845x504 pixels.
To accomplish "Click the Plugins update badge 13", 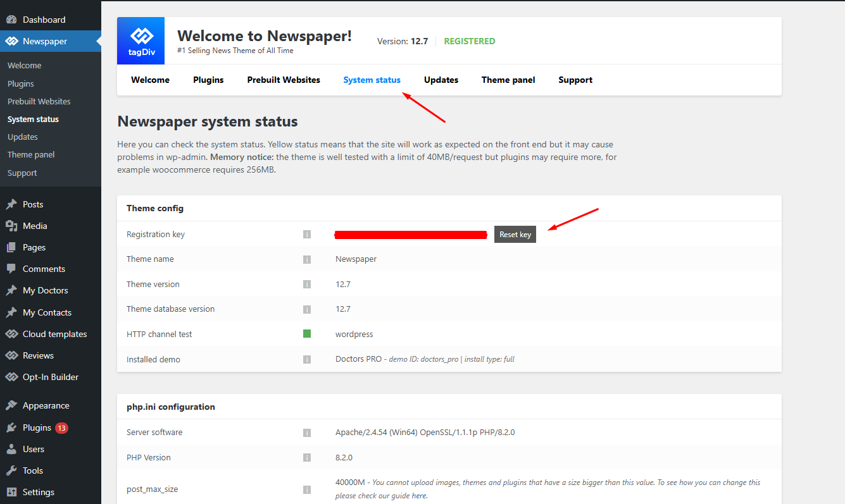I will pyautogui.click(x=61, y=428).
